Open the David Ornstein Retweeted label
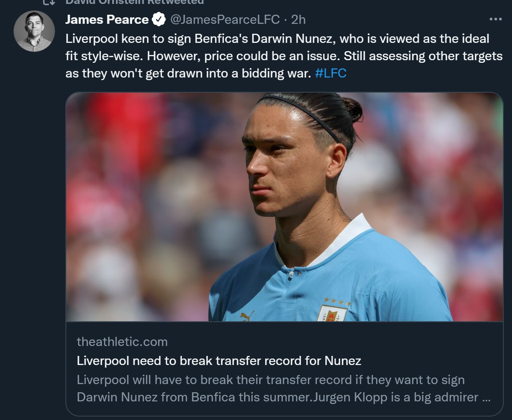 (135, 2)
